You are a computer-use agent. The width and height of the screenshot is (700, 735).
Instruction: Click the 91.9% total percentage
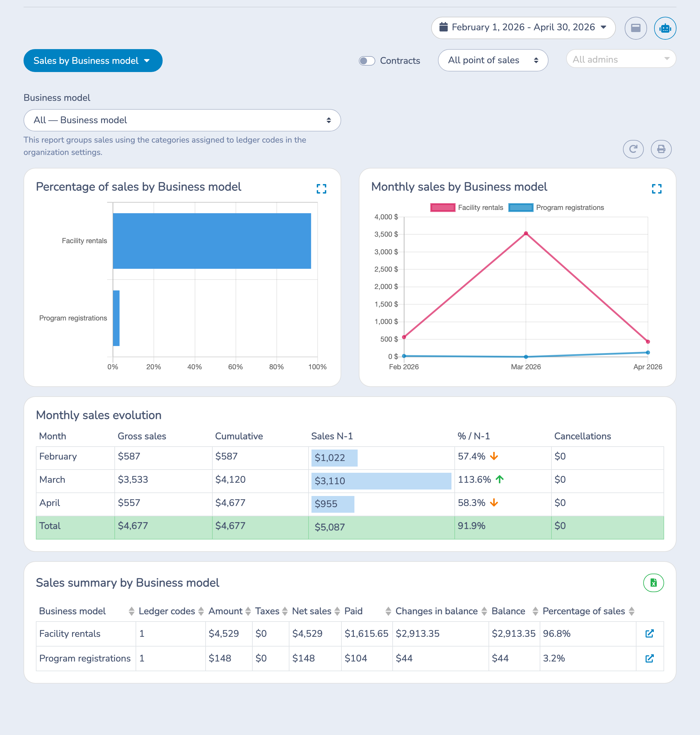472,526
